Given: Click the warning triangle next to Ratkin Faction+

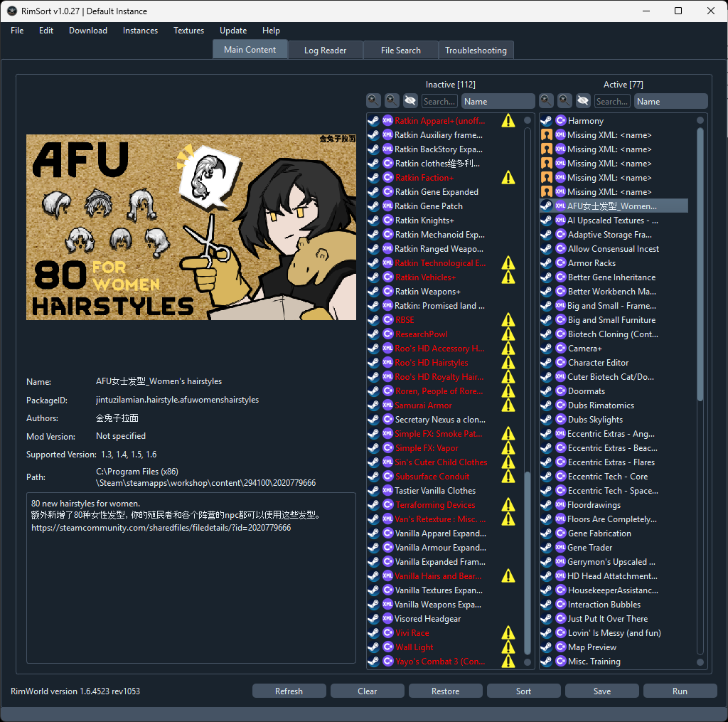Looking at the screenshot, I should coord(508,178).
